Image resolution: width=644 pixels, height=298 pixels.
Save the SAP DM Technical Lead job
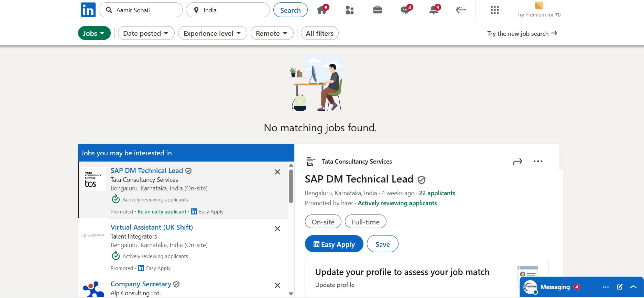coord(382,244)
